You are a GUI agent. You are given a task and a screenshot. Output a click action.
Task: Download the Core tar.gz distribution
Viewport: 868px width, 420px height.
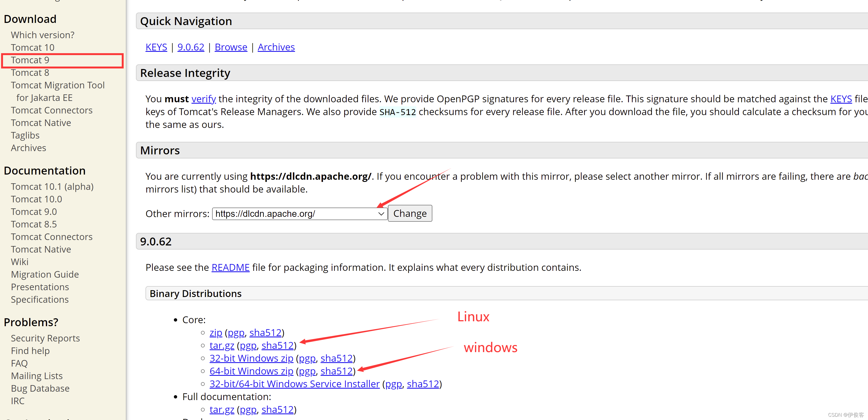(x=222, y=346)
